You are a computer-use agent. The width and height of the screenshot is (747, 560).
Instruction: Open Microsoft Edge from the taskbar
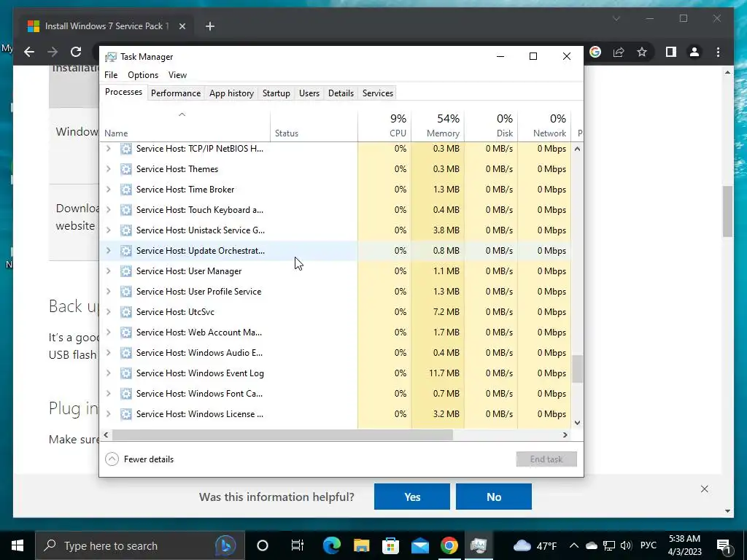tap(332, 545)
